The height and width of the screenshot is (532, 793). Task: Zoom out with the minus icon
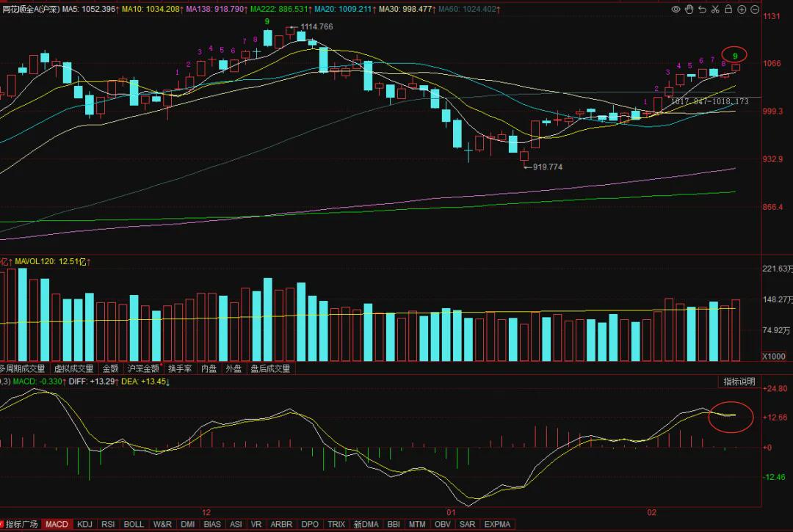tap(755, 10)
